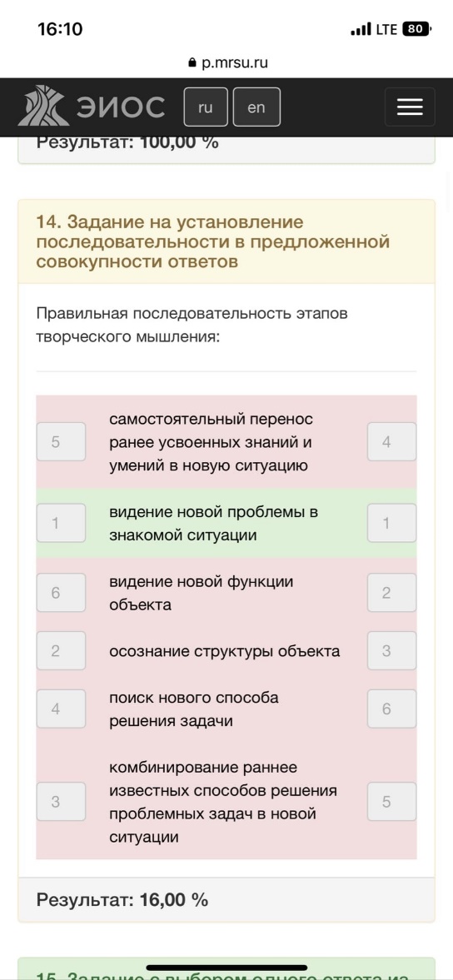Tap the p.mrsu.ru address bar
This screenshot has height=980, width=453.
[226, 63]
